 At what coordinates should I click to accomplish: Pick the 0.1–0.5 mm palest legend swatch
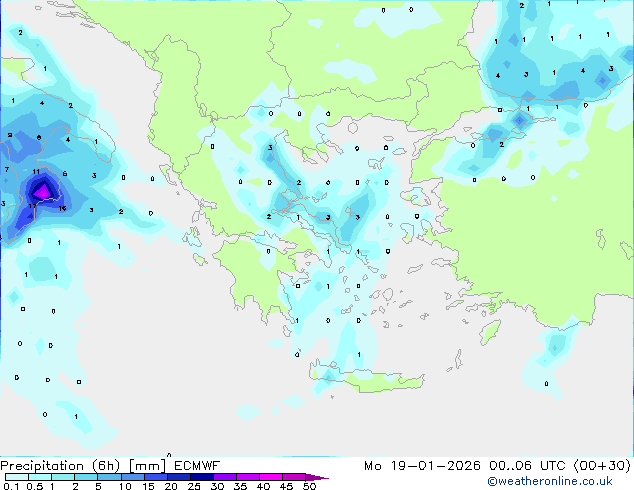click(17, 477)
